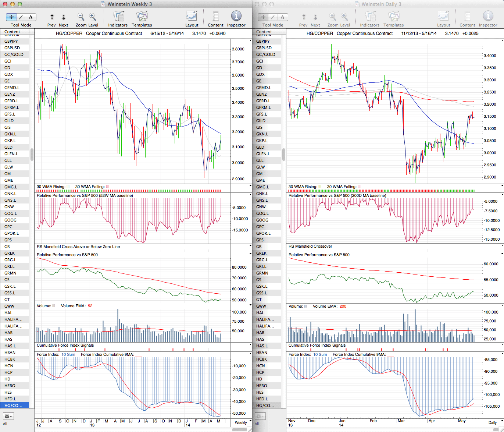Click Prev arrow in Weinstein Weekly toolbar
The height and width of the screenshot is (432, 504).
(52, 17)
